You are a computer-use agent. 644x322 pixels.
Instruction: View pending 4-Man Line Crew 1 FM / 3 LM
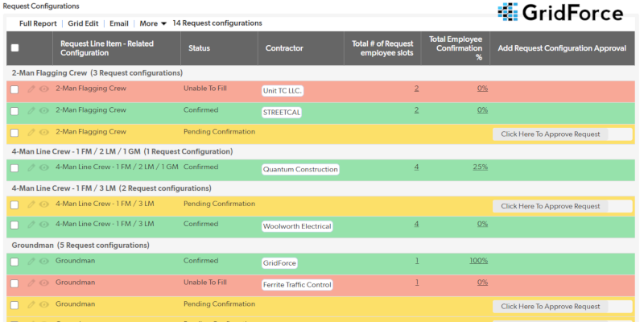44,204
